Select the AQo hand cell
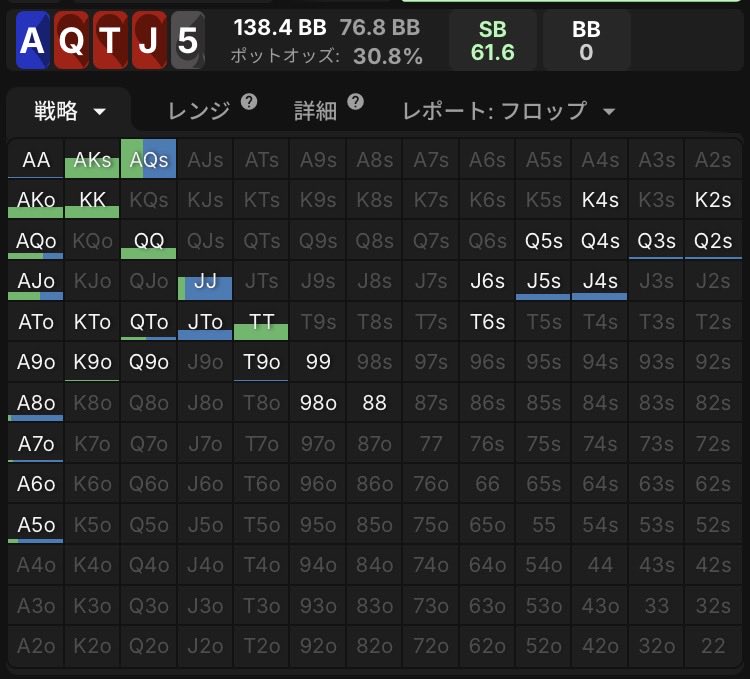 (x=35, y=240)
